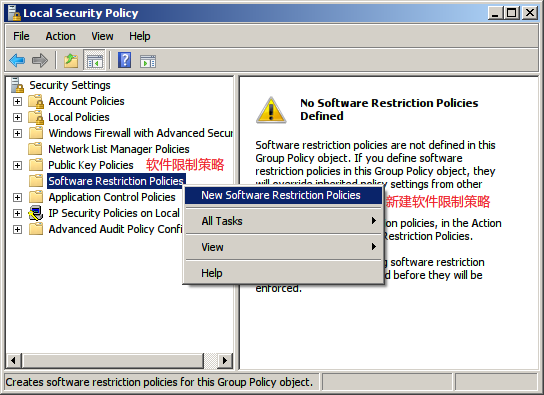Expand the Application Control Policies node
This screenshot has width=544, height=395.
[17, 197]
